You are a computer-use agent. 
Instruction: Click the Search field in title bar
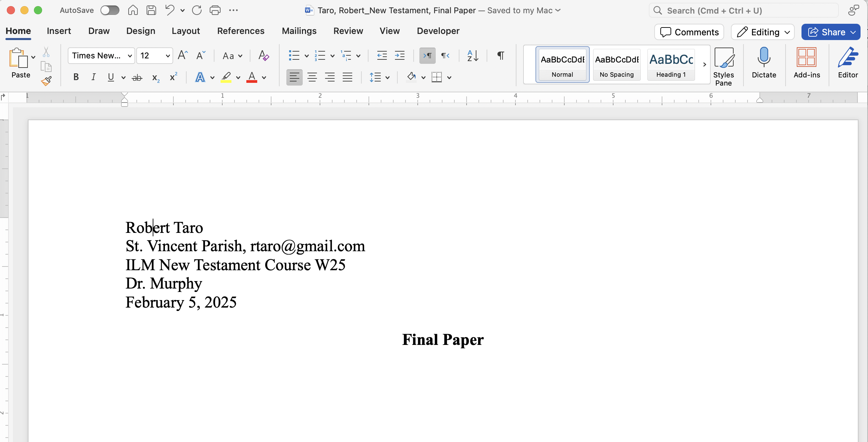coord(743,11)
